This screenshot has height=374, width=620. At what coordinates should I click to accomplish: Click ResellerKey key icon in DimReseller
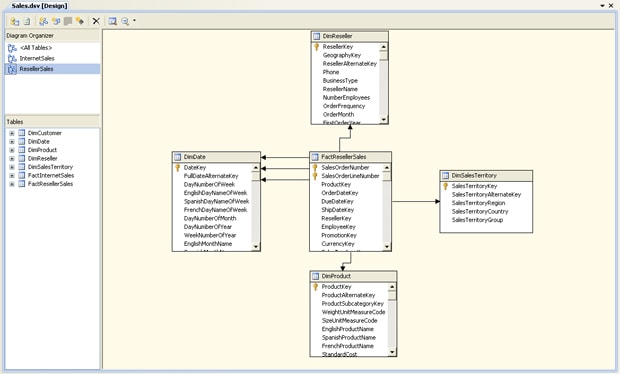coord(316,47)
